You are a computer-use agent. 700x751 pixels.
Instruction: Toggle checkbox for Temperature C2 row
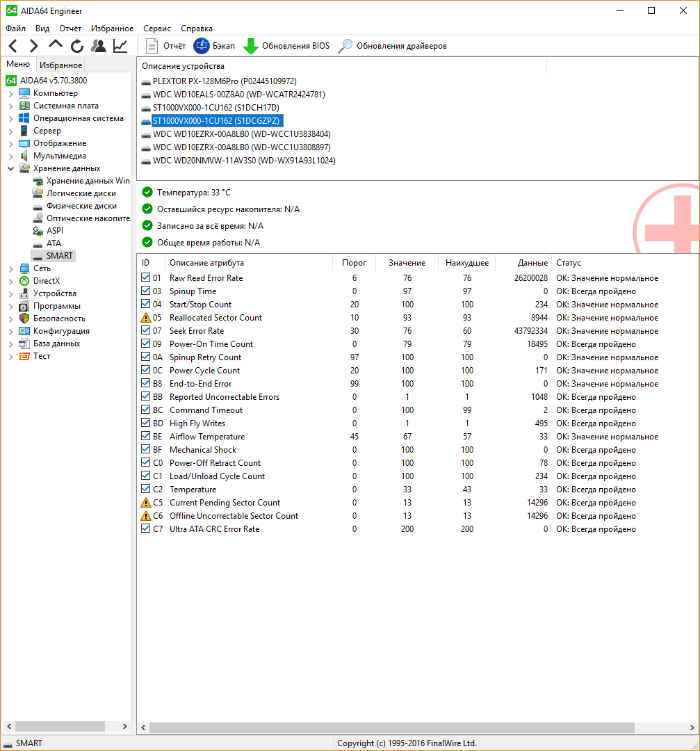(x=145, y=489)
